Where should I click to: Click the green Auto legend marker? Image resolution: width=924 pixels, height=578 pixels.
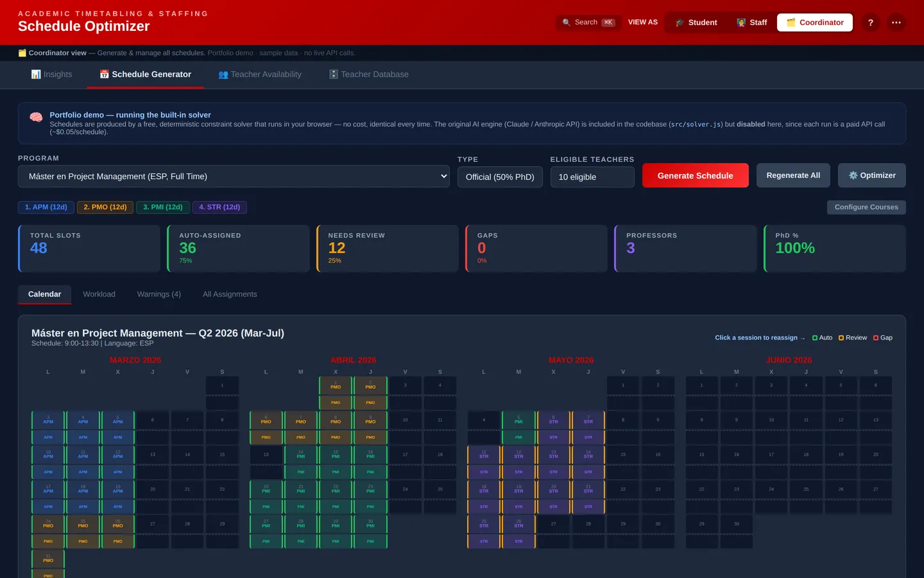pyautogui.click(x=815, y=338)
